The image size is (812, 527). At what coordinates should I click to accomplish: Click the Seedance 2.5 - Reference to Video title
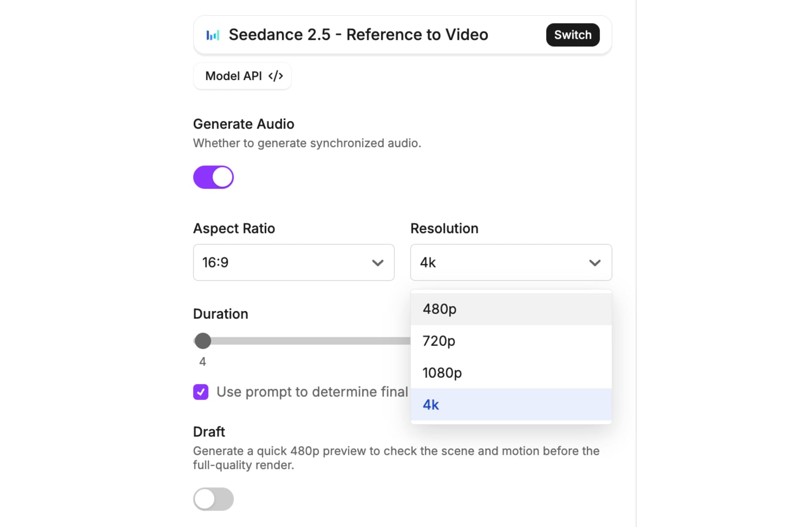(358, 35)
